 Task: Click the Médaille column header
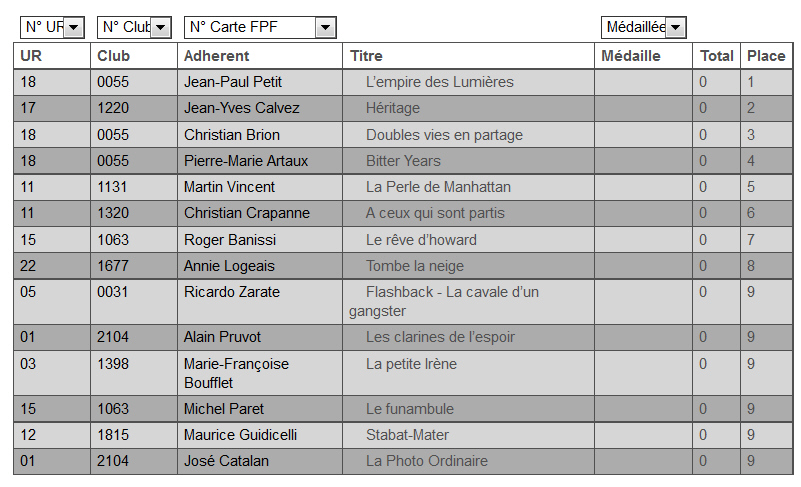[631, 56]
